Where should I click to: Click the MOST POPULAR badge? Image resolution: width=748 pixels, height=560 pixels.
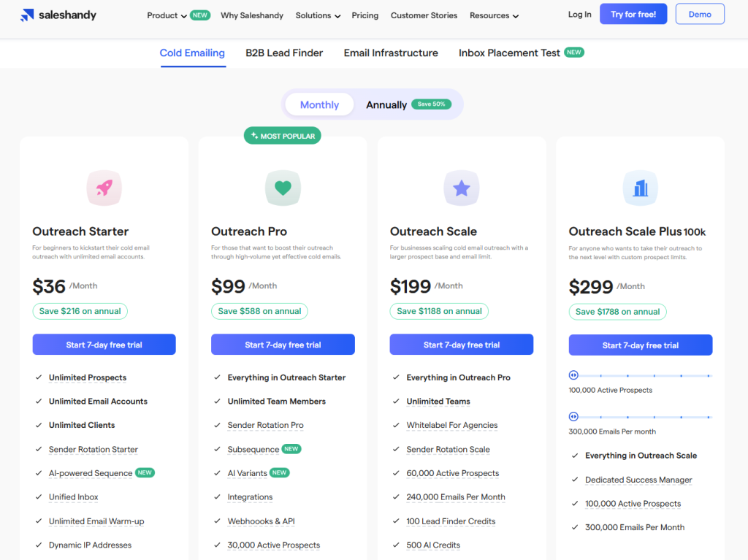282,135
